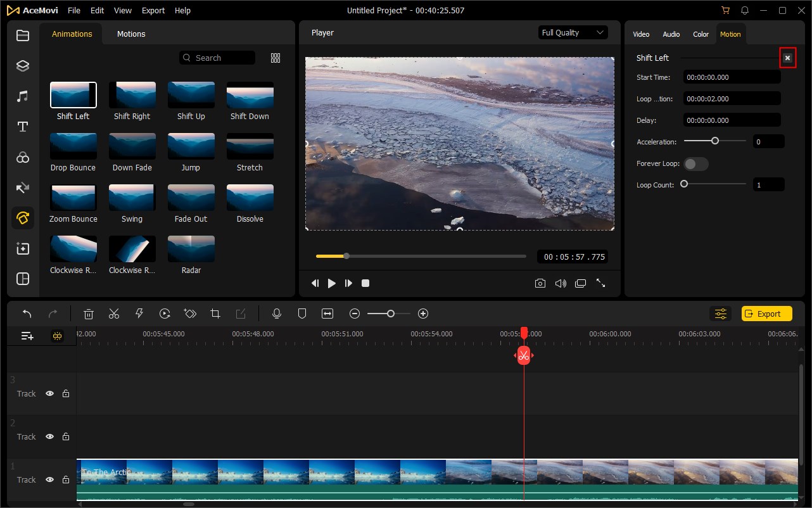Switch to the Color properties tab
Viewport: 812px width, 508px height.
(x=701, y=34)
